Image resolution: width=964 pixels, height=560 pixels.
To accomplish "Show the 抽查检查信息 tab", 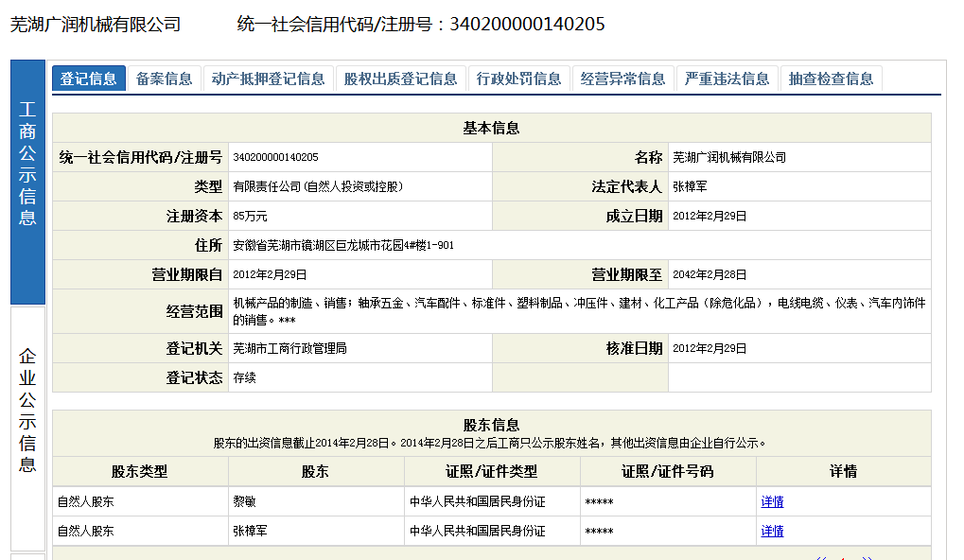I will (x=831, y=79).
